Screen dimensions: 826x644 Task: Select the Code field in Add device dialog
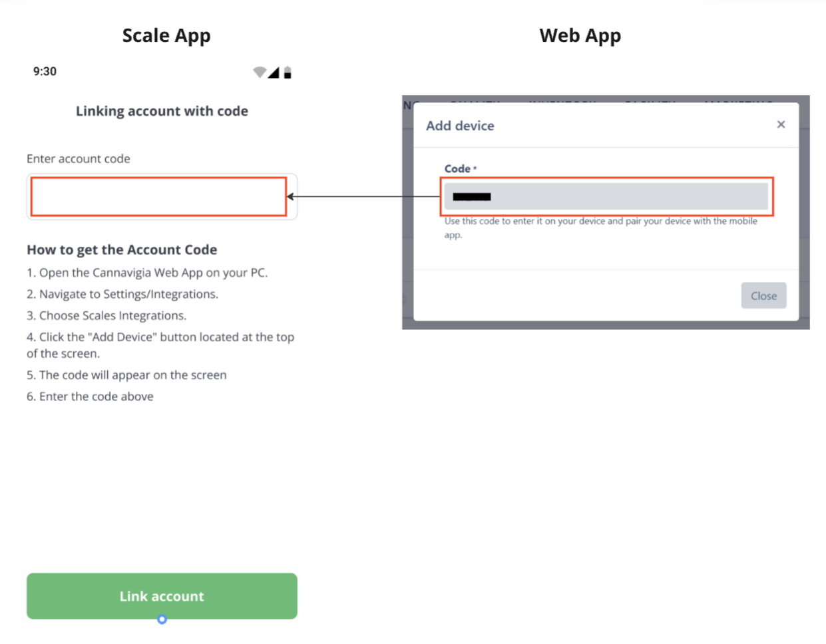tap(606, 197)
